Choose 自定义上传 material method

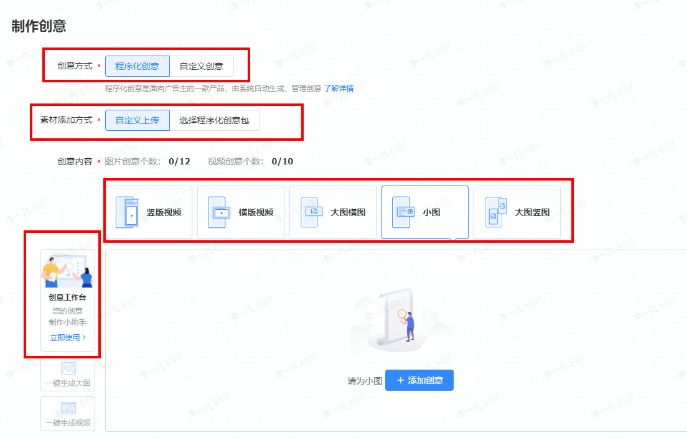click(137, 120)
